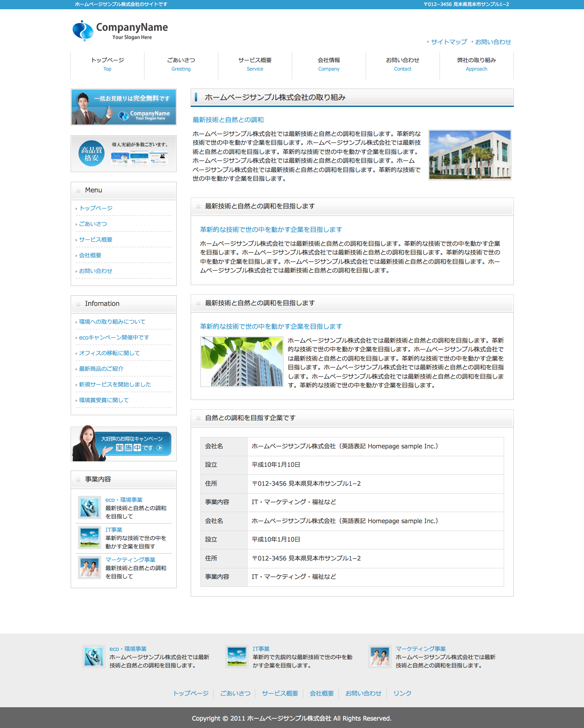The image size is (584, 728).
Task: Open ecoキャンペーン開催中です information link
Action: [x=114, y=337]
